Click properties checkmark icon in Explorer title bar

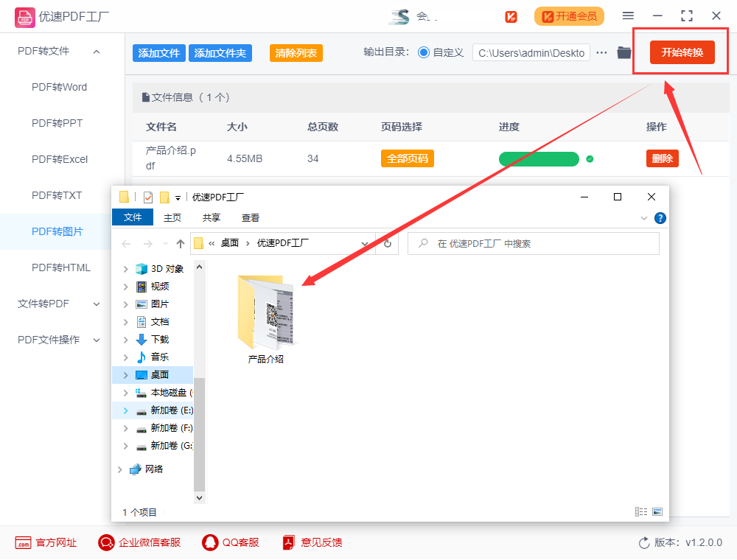tap(148, 197)
